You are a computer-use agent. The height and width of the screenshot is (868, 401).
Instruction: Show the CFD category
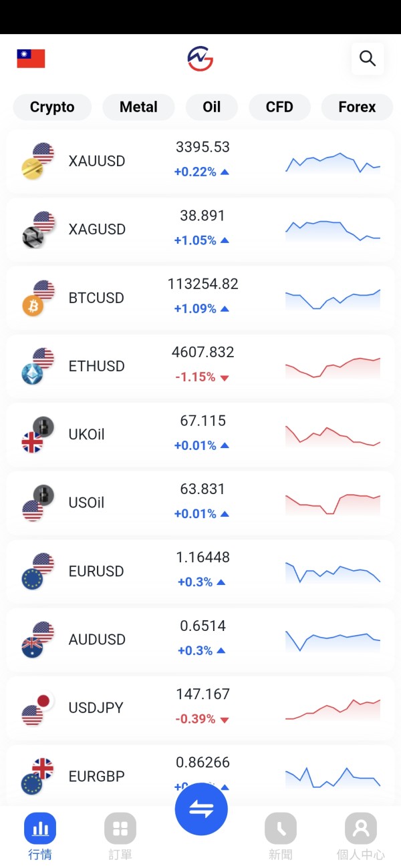coord(279,107)
